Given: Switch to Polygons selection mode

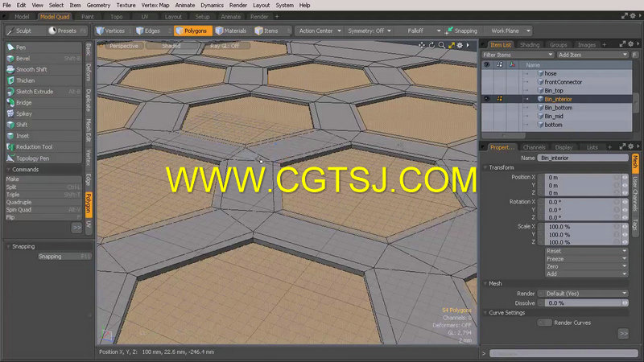Looking at the screenshot, I should [x=192, y=31].
